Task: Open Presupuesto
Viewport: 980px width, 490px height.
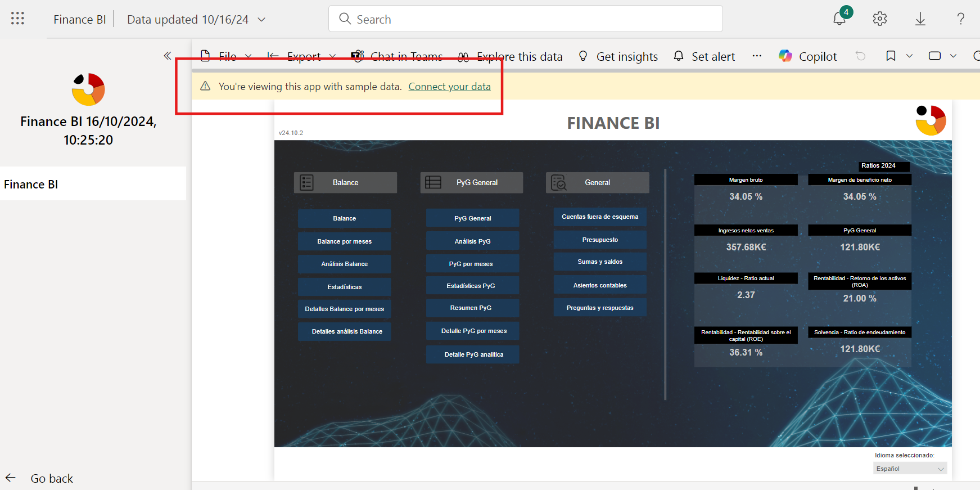Action: tap(600, 240)
